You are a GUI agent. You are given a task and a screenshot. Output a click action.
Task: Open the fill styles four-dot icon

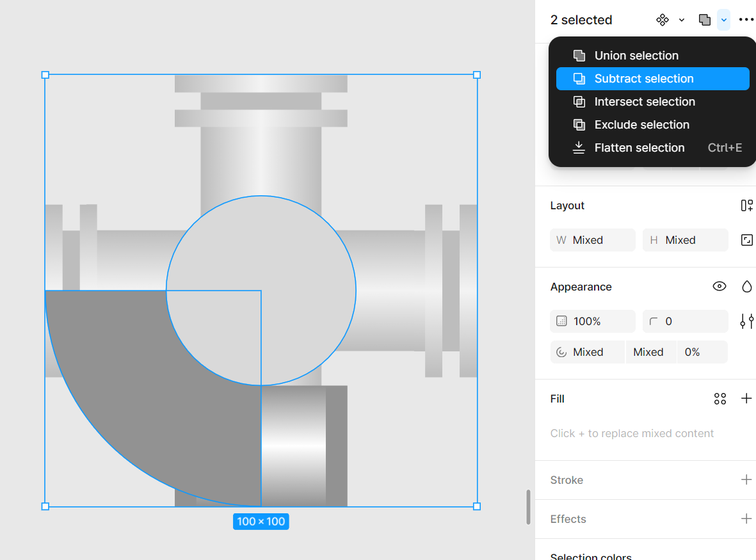click(720, 399)
